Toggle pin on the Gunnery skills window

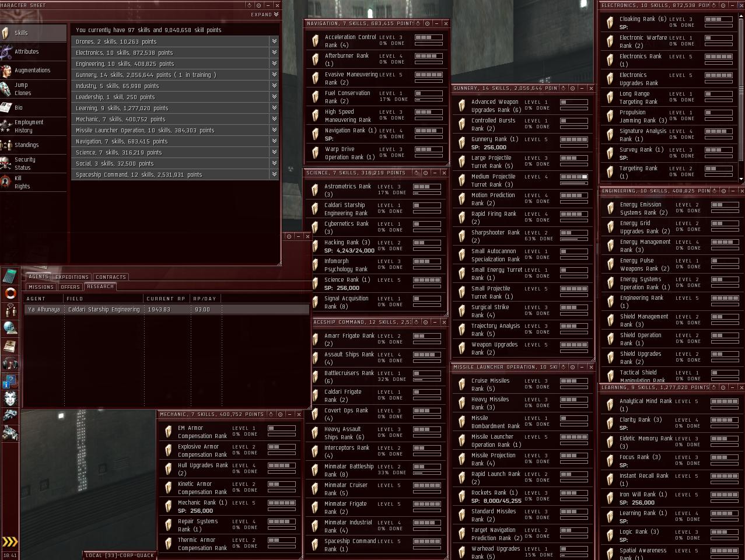pos(572,88)
